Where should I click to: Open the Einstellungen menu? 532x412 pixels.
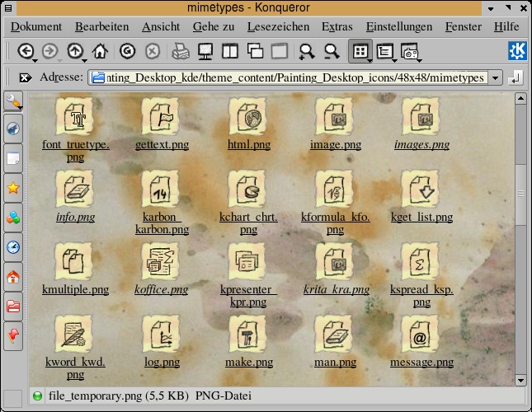(x=399, y=26)
